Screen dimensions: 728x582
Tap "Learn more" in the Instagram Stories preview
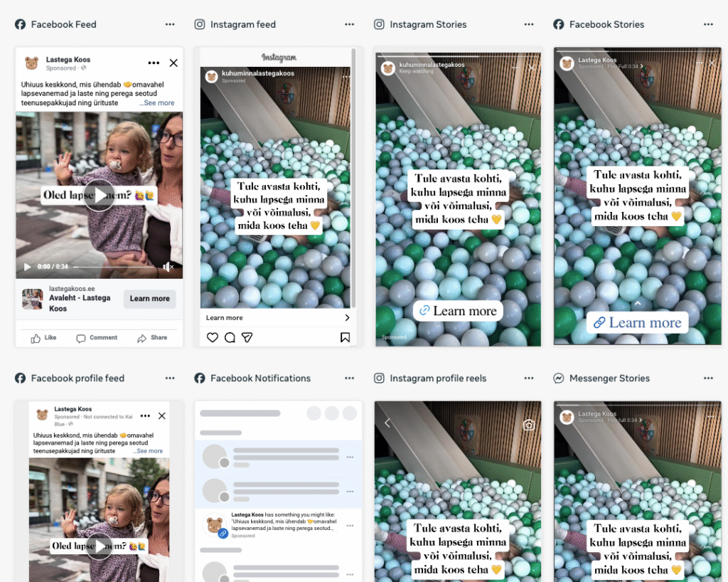tap(457, 311)
